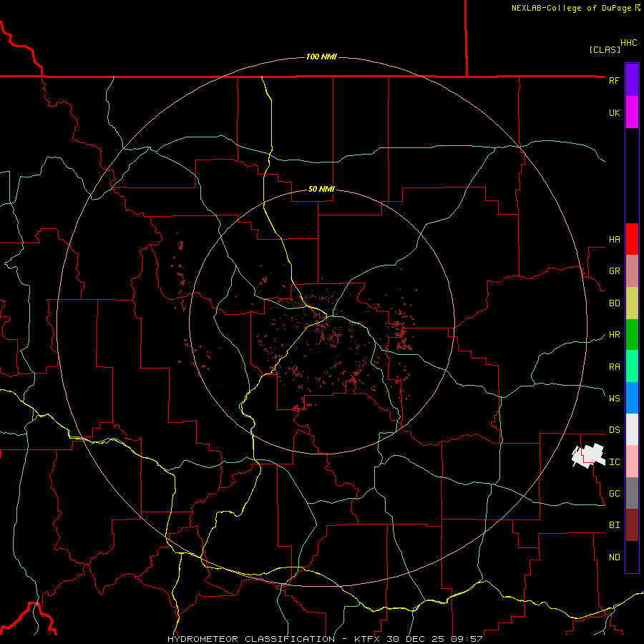Click the GC gray legend swatch
The width and height of the screenshot is (644, 644).
pyautogui.click(x=632, y=493)
